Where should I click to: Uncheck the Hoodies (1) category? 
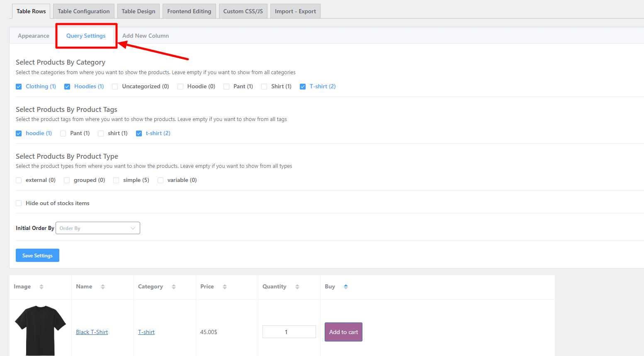point(67,87)
